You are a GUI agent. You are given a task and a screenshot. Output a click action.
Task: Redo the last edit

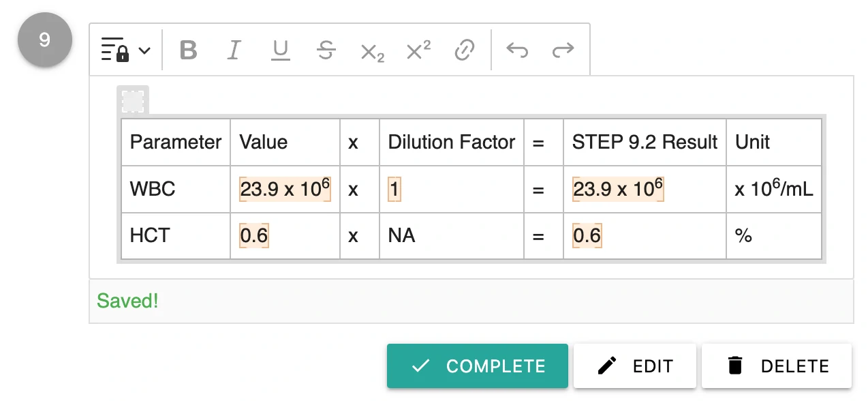[563, 50]
